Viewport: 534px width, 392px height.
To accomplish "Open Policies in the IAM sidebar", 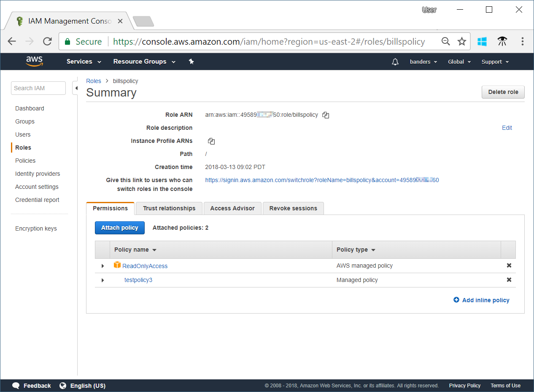I will click(25, 161).
